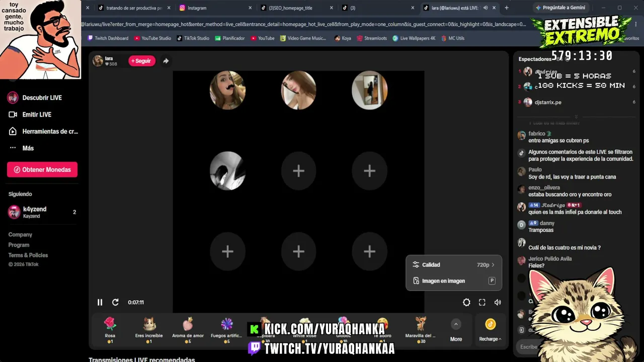Open fabrico's profile from chat
Viewport: 644px width, 362px height.
click(x=537, y=134)
